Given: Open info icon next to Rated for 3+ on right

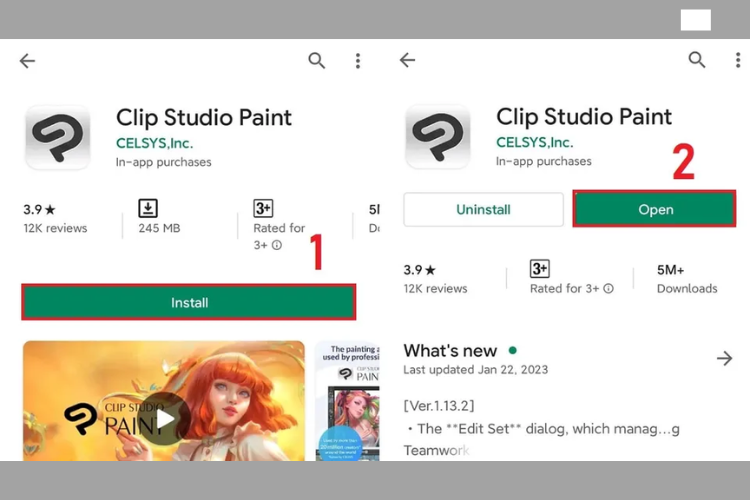Looking at the screenshot, I should point(608,289).
